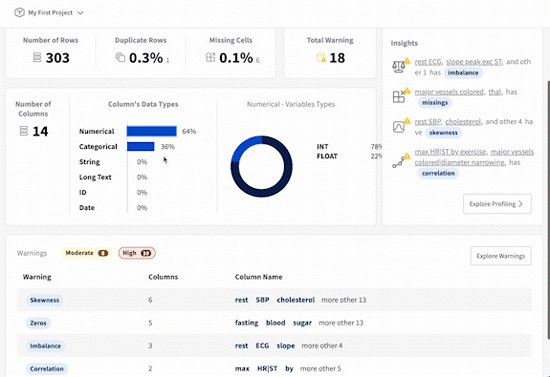Open the Explore Warnings button
550x377 pixels.
[x=501, y=256]
